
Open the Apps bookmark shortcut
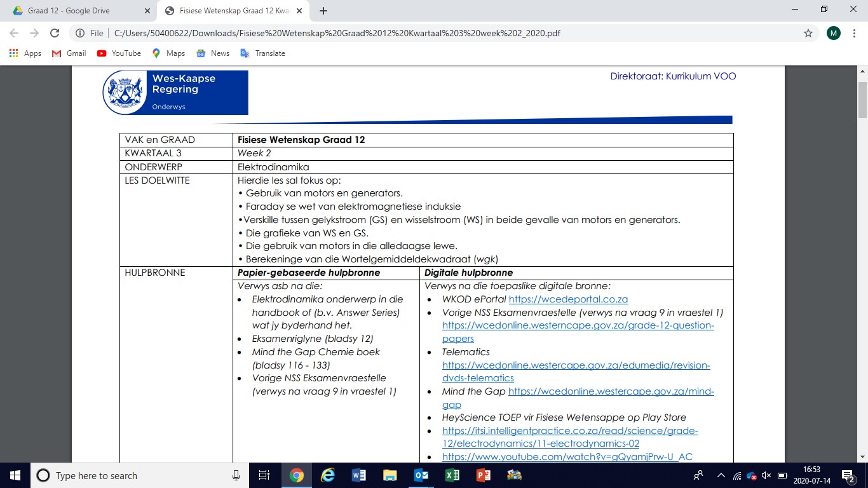pyautogui.click(x=25, y=53)
